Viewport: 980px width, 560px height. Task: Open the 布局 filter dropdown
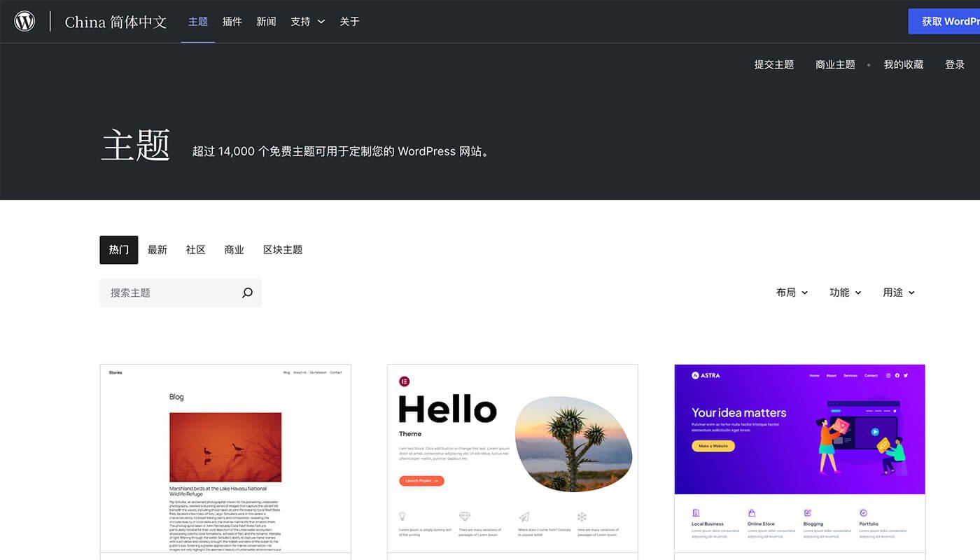792,293
